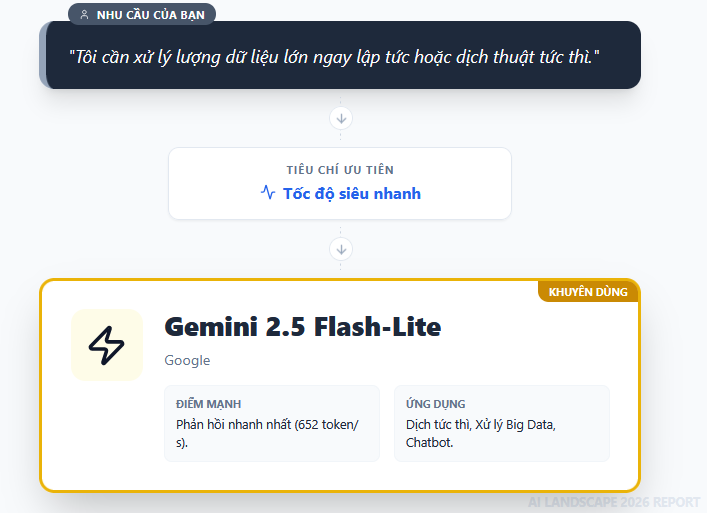Click the Google vendor name

pyautogui.click(x=187, y=360)
